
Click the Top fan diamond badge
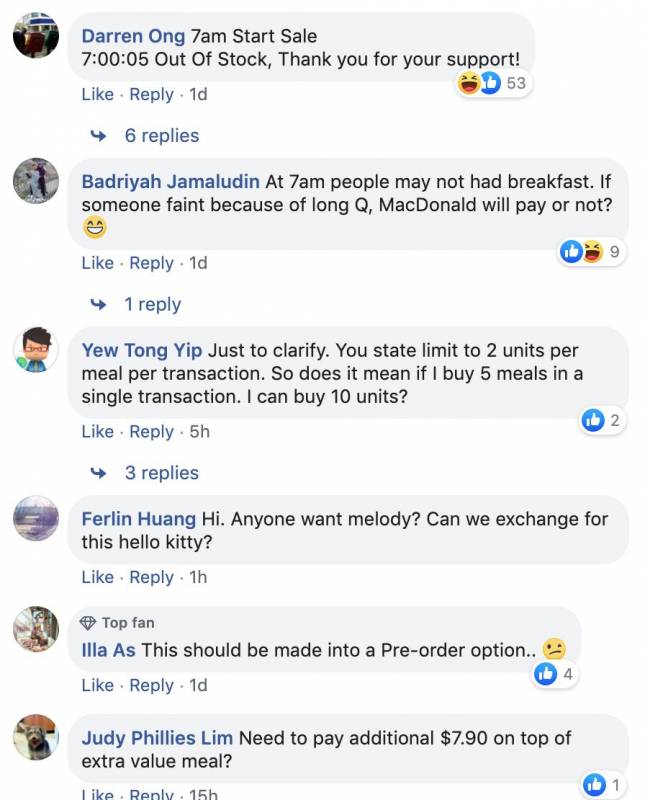click(88, 623)
